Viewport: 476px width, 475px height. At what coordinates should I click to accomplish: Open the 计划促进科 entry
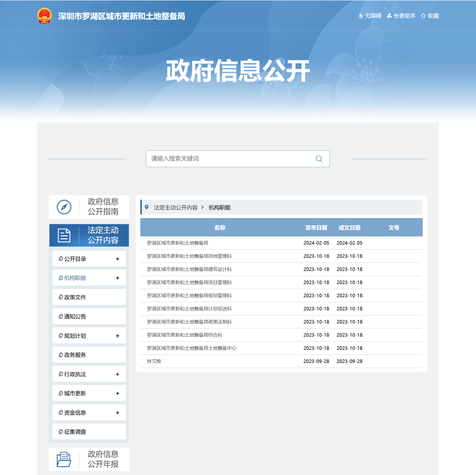point(189,309)
